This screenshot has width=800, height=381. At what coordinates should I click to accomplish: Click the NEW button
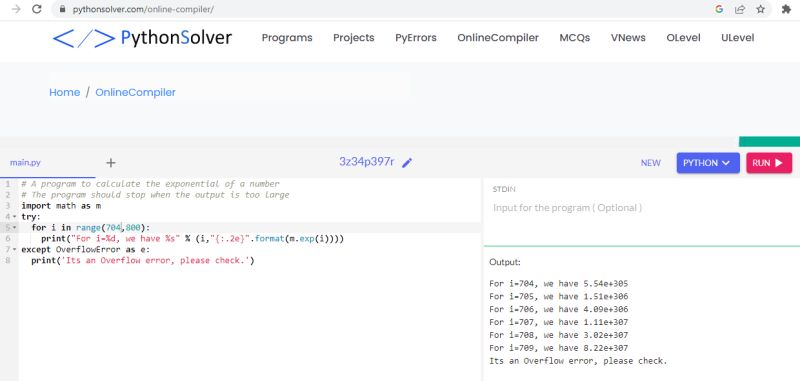pyautogui.click(x=651, y=163)
